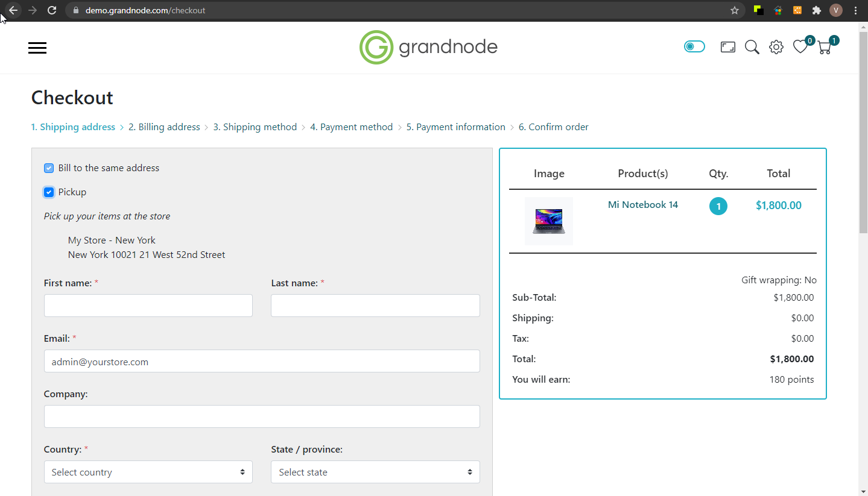Open the Select country dropdown
The image size is (868, 496).
(148, 472)
